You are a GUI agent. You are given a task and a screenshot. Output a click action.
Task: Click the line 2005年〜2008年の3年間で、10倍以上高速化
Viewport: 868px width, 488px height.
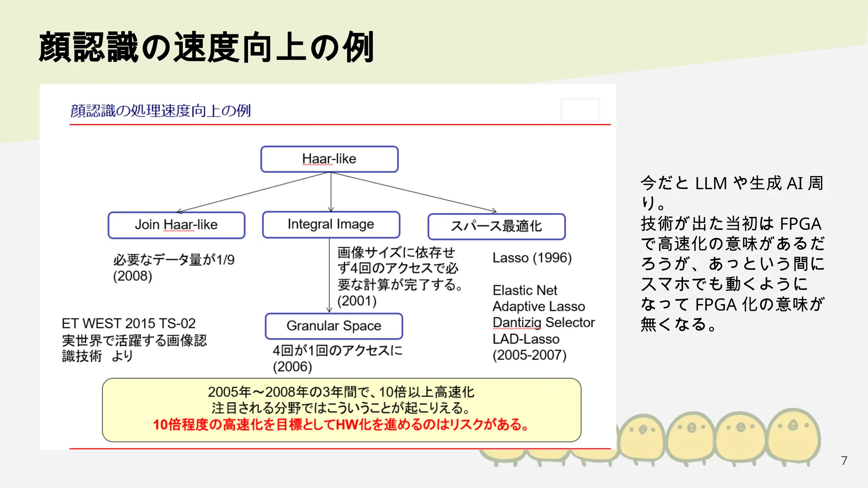pyautogui.click(x=341, y=392)
